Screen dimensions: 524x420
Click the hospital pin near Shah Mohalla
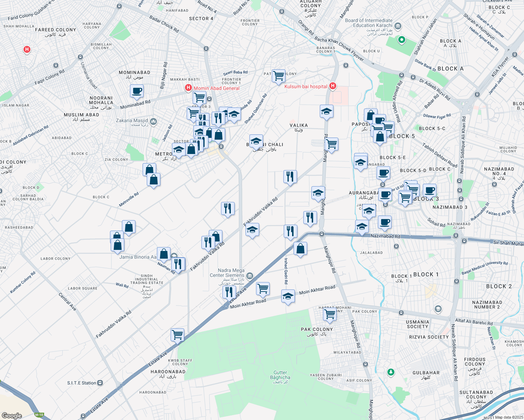click(x=27, y=50)
